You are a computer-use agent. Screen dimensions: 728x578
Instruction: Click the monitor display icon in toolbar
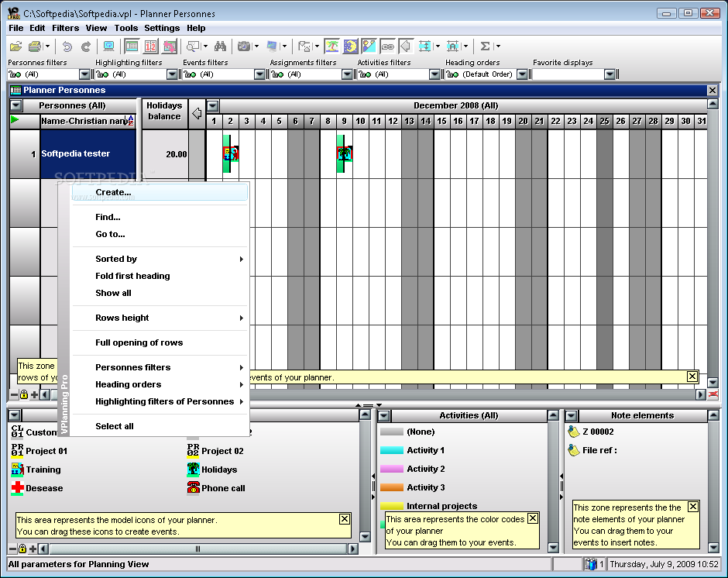click(108, 46)
